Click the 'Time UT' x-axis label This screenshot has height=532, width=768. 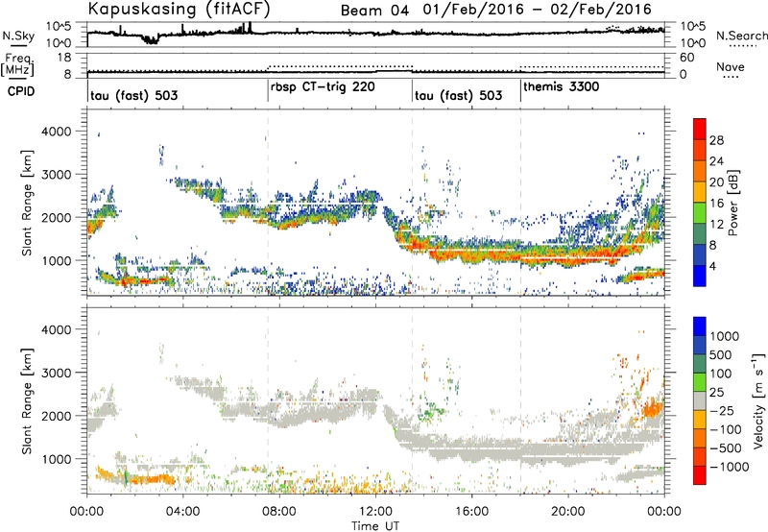click(x=375, y=526)
